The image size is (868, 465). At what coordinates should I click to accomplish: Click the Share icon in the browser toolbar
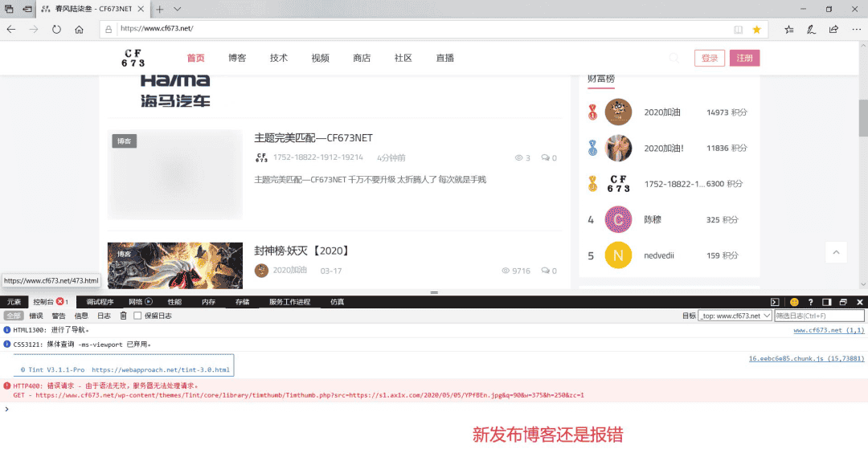click(833, 29)
